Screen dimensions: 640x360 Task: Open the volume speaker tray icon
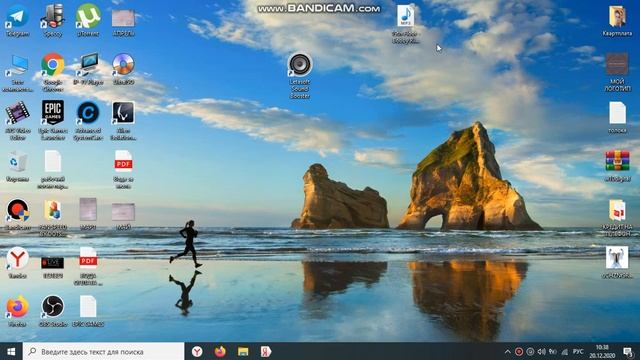pyautogui.click(x=542, y=351)
